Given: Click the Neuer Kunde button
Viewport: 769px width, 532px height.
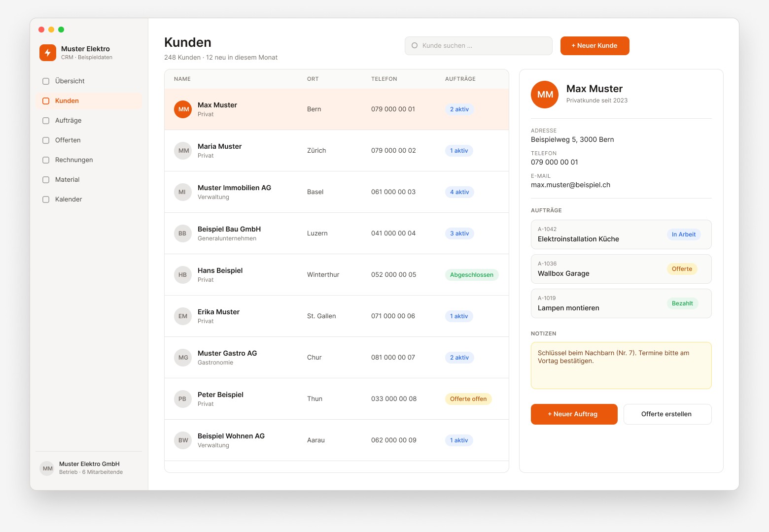Looking at the screenshot, I should click(x=594, y=46).
